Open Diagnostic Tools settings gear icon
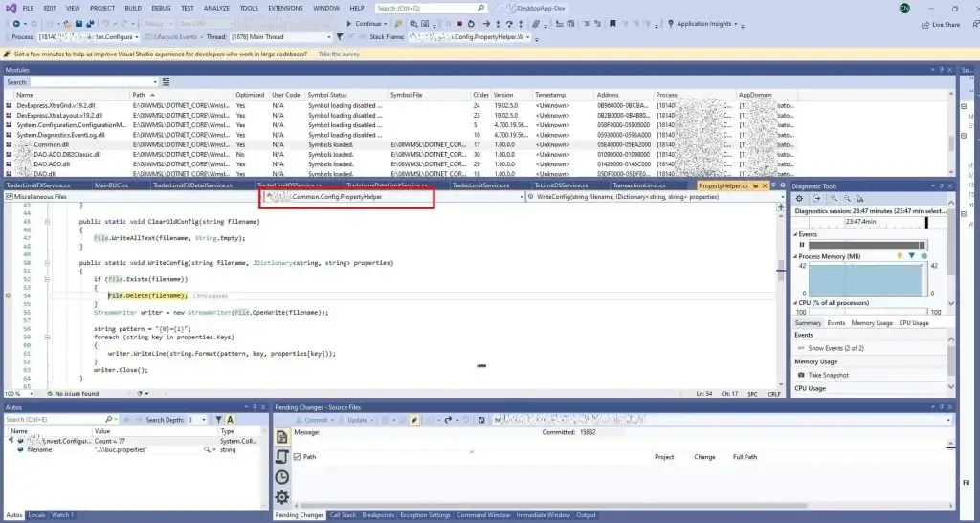The image size is (980, 523). coord(799,199)
